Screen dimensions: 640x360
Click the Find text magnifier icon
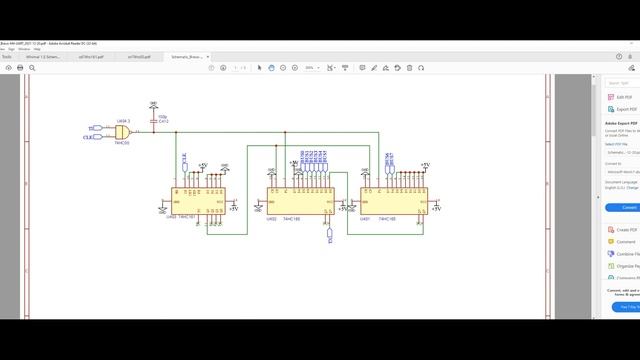pos(32,68)
